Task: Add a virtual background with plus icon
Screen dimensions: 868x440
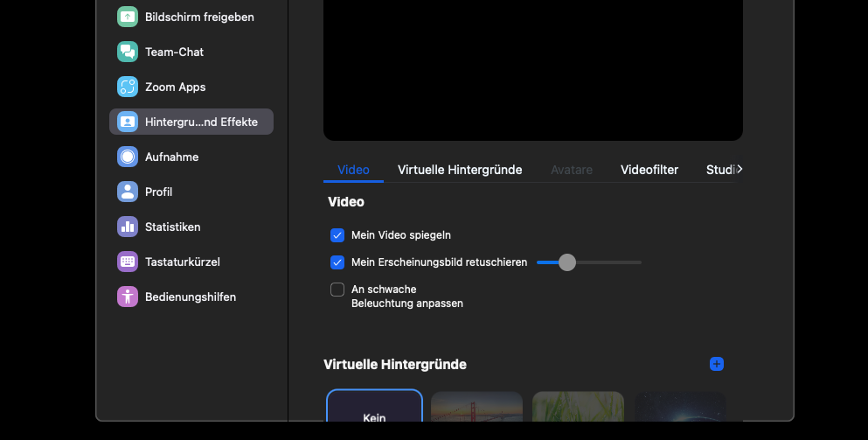Action: (x=716, y=364)
